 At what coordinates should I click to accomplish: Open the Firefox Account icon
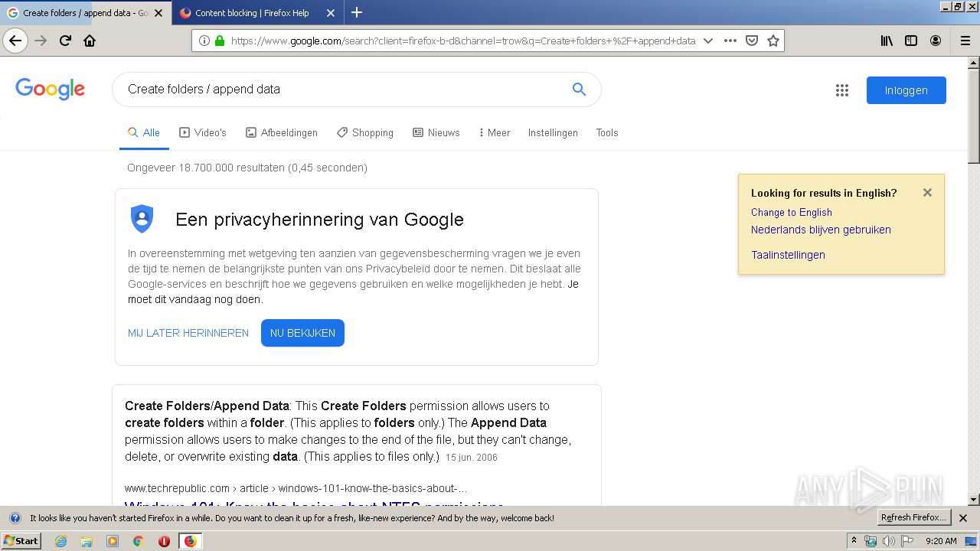pyautogui.click(x=936, y=41)
